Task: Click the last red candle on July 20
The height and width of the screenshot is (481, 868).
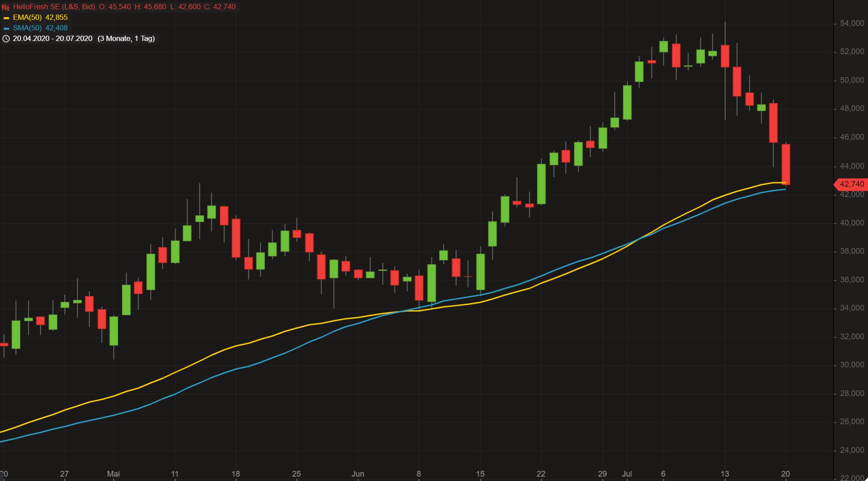Action: tap(786, 164)
